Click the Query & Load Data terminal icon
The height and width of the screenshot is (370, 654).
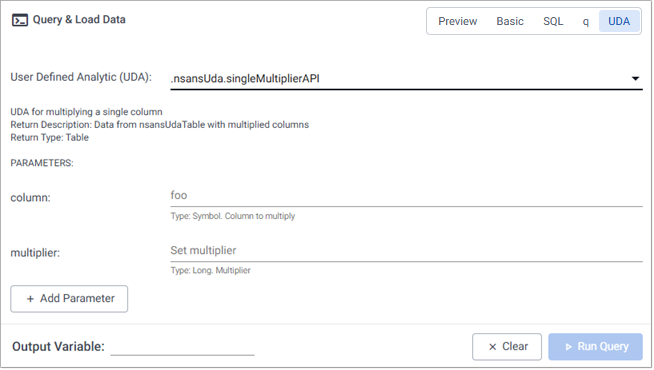20,20
